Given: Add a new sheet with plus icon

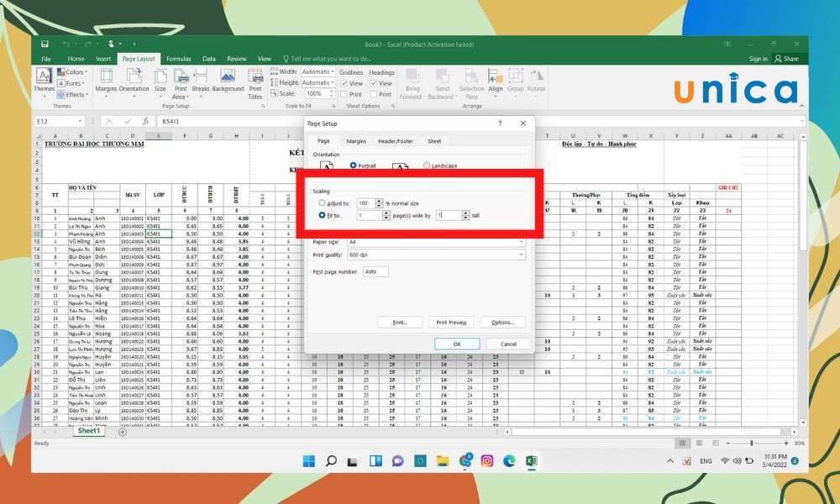Looking at the screenshot, I should pos(123,432).
